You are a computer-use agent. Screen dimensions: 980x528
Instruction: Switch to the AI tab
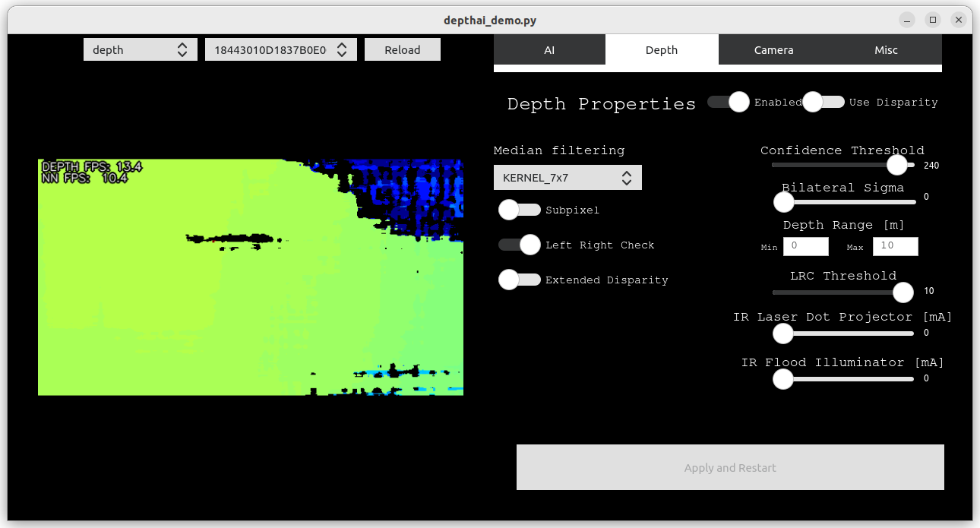click(x=548, y=49)
